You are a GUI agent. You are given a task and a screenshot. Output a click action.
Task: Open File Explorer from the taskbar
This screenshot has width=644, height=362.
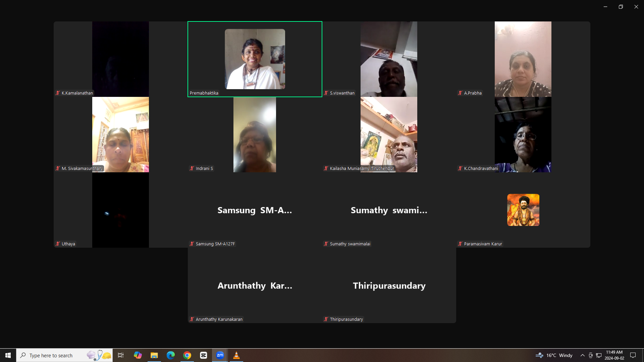coord(154,355)
